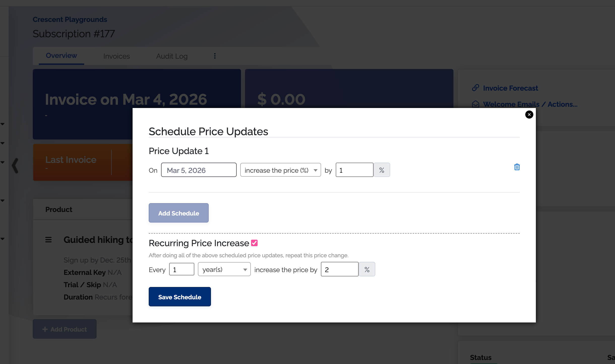Viewport: 615px width, 364px height.
Task: Click the link icon beside Invoice Forecast
Action: pos(475,88)
